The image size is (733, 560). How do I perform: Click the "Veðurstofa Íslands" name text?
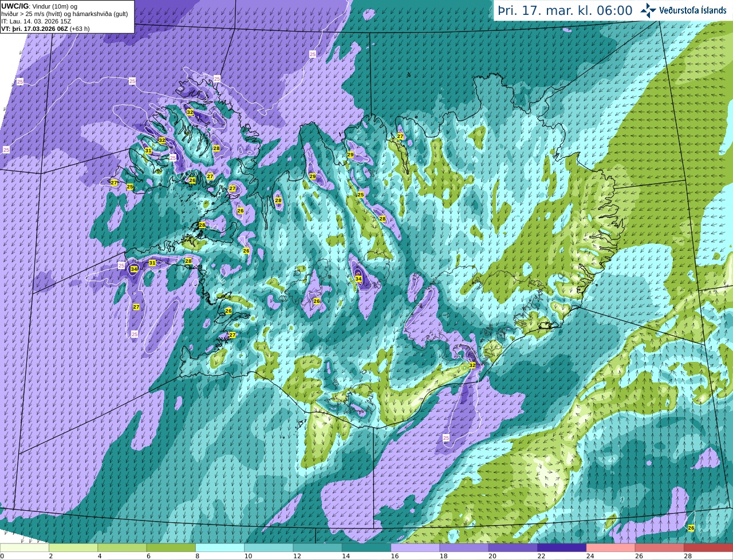point(692,10)
